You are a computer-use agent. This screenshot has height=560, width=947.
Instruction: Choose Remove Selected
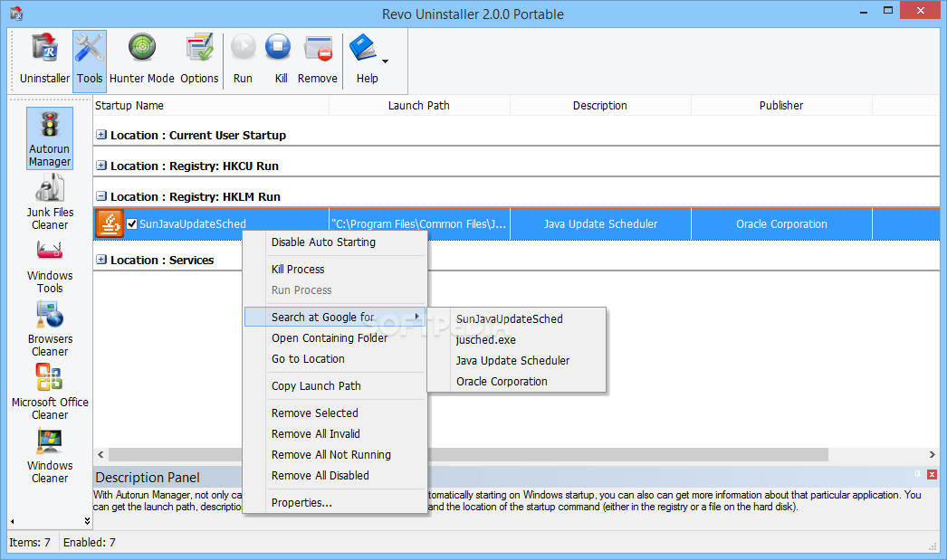tap(335, 413)
